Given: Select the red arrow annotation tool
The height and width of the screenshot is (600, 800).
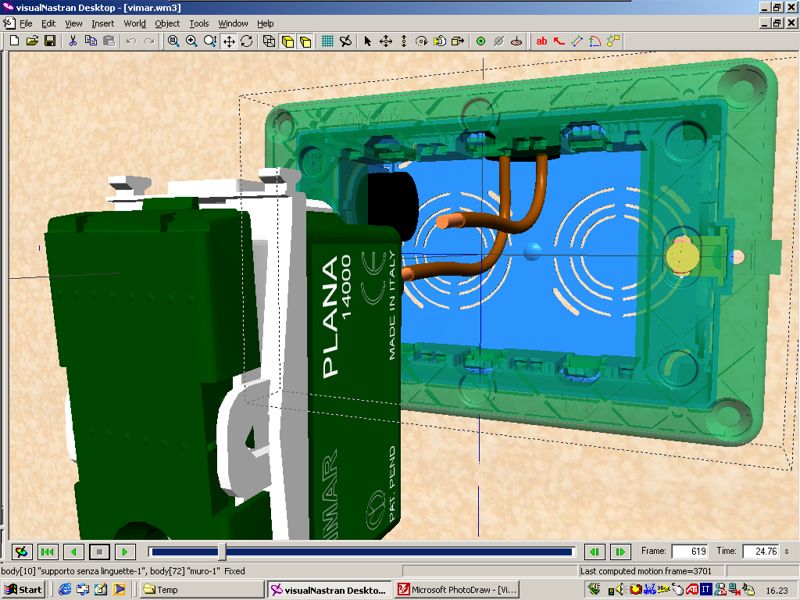Looking at the screenshot, I should coord(559,41).
